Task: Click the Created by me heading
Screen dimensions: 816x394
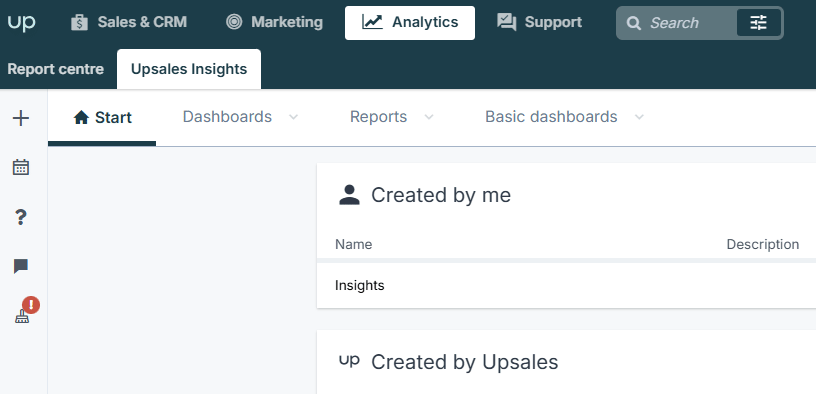Action: (441, 195)
